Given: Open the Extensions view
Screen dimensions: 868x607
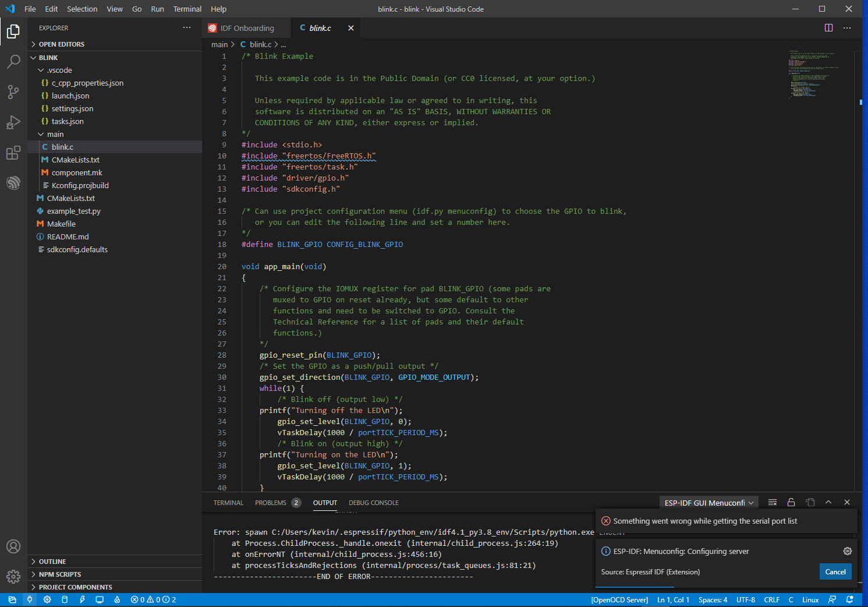Looking at the screenshot, I should pyautogui.click(x=13, y=153).
